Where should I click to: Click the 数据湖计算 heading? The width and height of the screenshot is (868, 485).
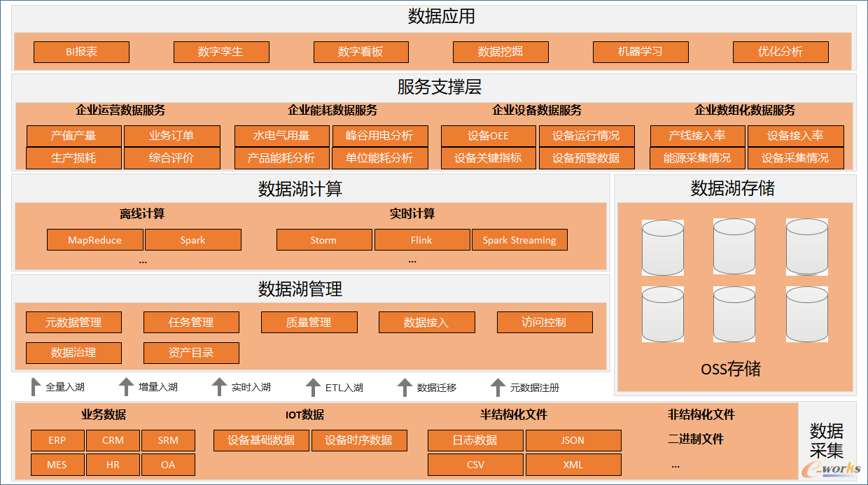pos(300,189)
